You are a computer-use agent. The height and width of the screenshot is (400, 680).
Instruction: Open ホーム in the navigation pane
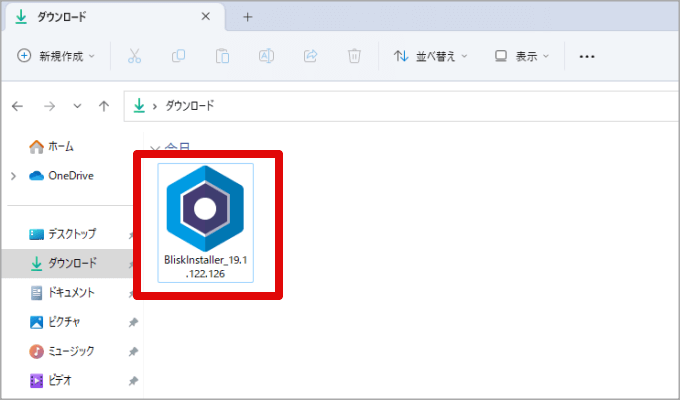51,147
